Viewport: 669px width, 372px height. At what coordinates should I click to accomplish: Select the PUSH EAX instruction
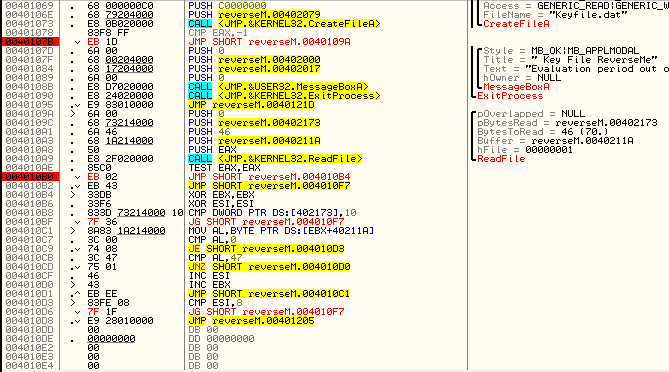click(x=212, y=150)
